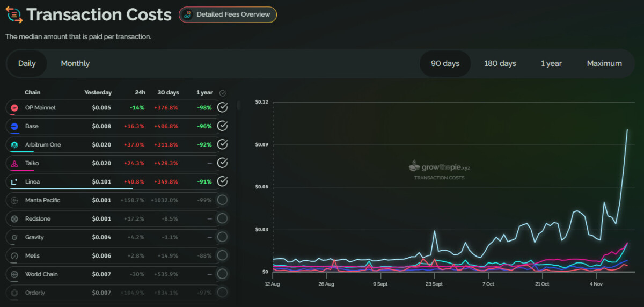Uncheck Linea from the chart
The height and width of the screenshot is (307, 644).
point(222,181)
